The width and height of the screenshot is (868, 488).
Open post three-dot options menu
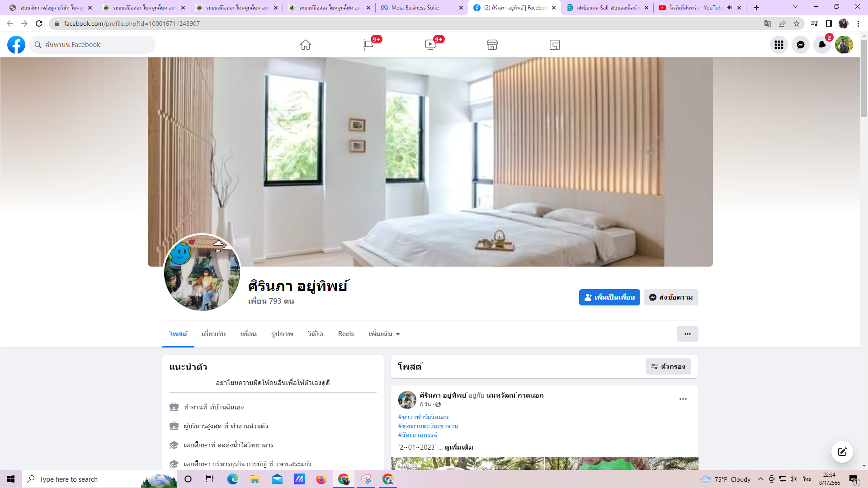tap(683, 399)
